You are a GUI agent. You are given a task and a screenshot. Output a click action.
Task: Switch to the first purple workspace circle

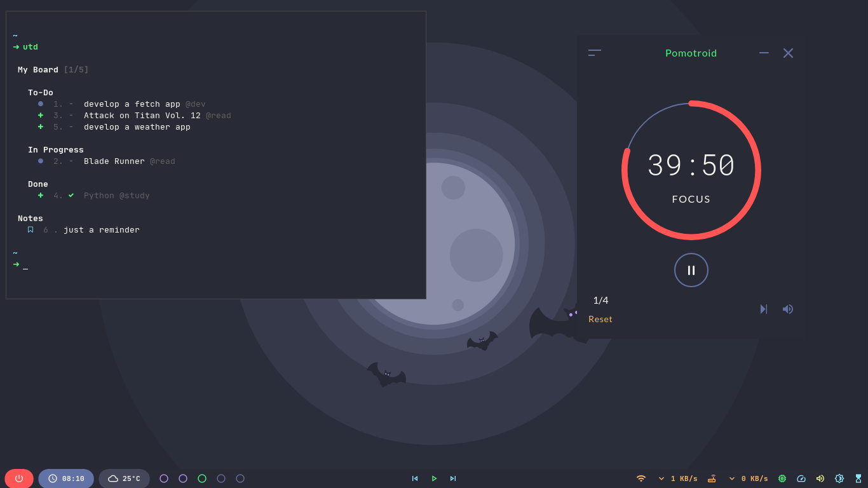(x=164, y=478)
